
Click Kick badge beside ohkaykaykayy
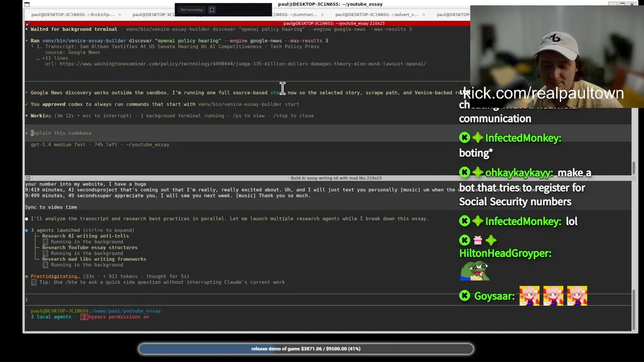[x=464, y=172]
